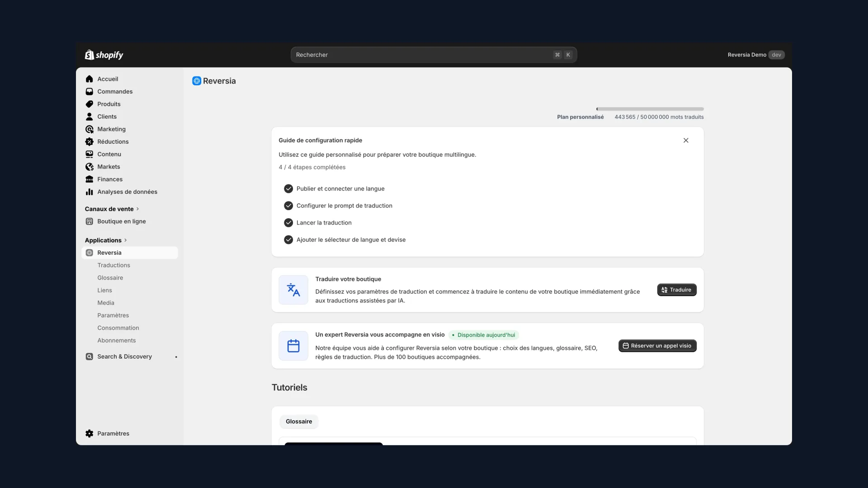The height and width of the screenshot is (488, 868).
Task: Click 'Un expert Reversia vous accompagne en visio' title
Action: click(380, 335)
